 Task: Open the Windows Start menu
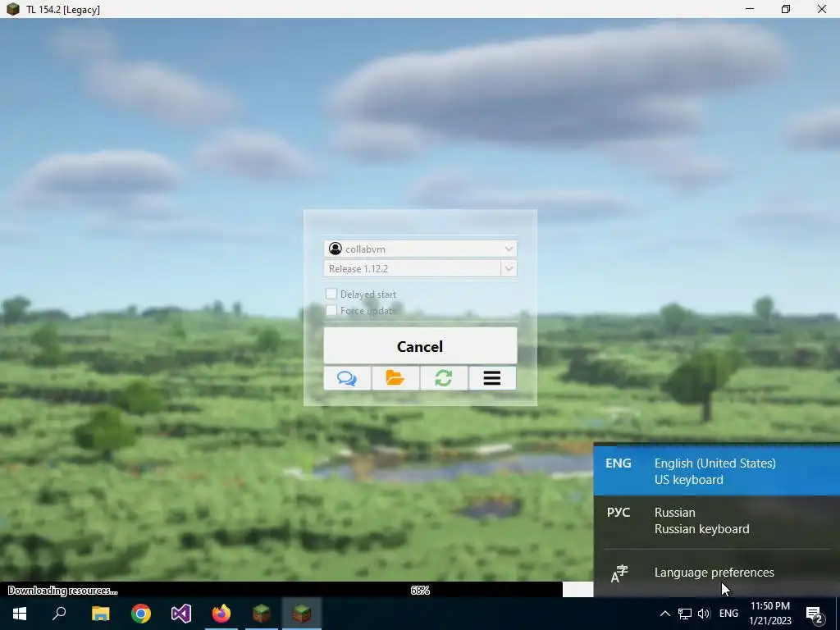(x=20, y=614)
